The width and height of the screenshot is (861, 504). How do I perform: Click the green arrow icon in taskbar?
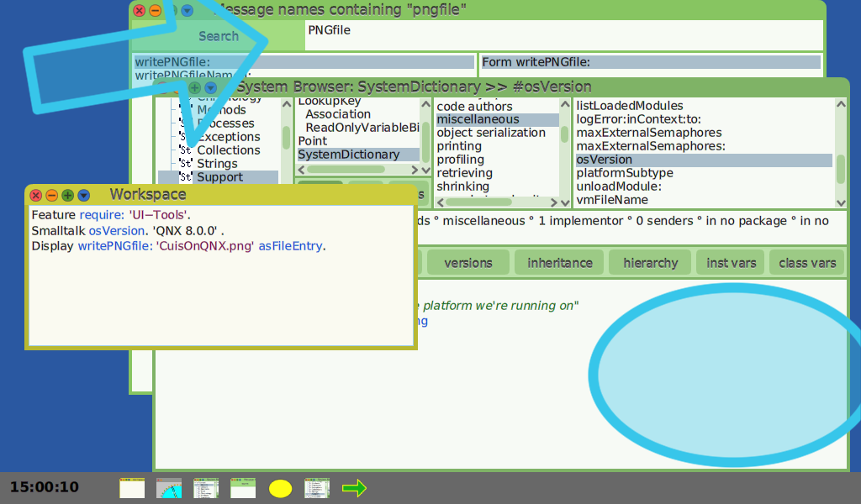355,488
